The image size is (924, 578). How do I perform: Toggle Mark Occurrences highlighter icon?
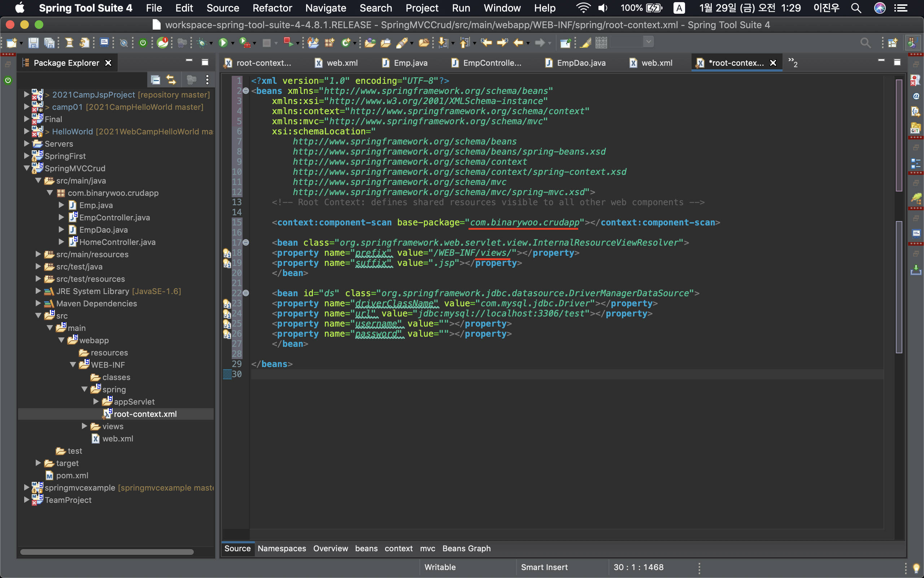tap(586, 42)
